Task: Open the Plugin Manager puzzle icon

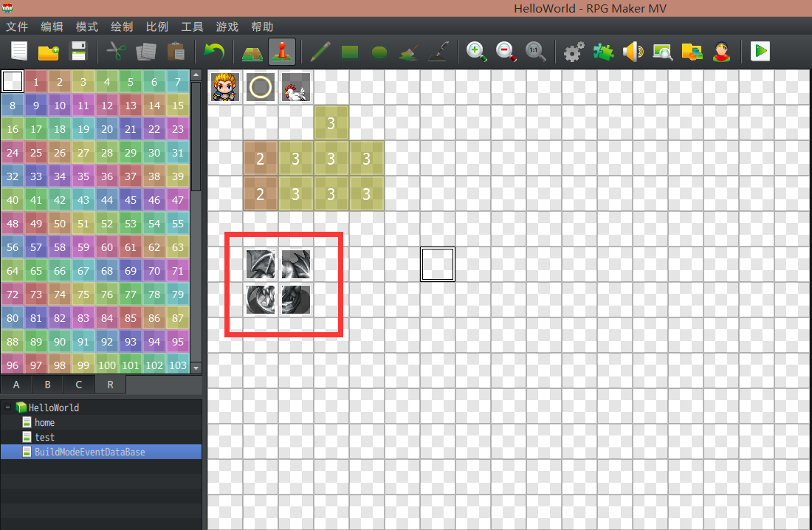Action: (603, 51)
